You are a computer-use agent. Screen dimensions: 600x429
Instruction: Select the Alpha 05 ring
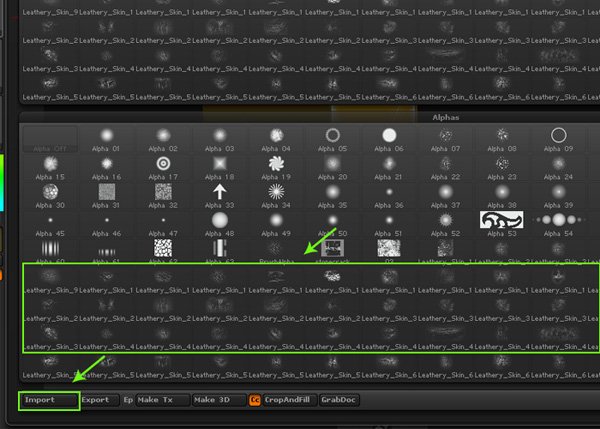pos(333,140)
